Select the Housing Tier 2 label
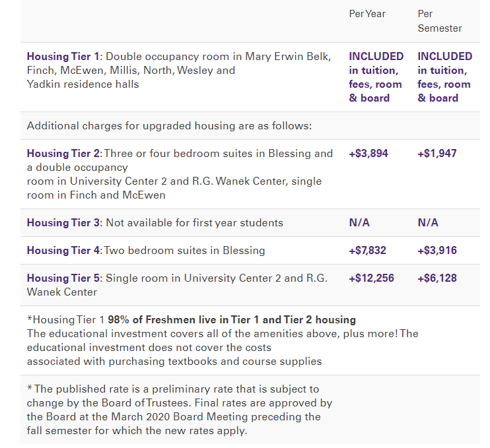The height and width of the screenshot is (448, 490). (63, 154)
